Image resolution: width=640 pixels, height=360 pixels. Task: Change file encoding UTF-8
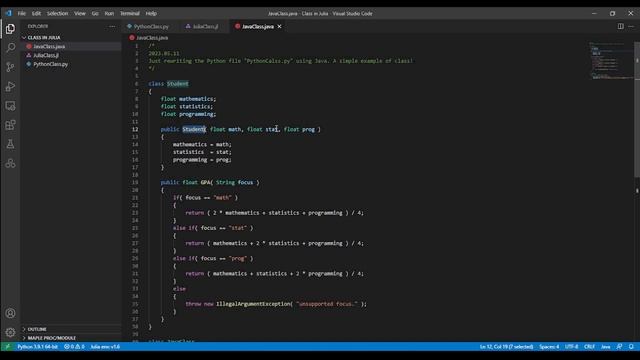coord(571,347)
